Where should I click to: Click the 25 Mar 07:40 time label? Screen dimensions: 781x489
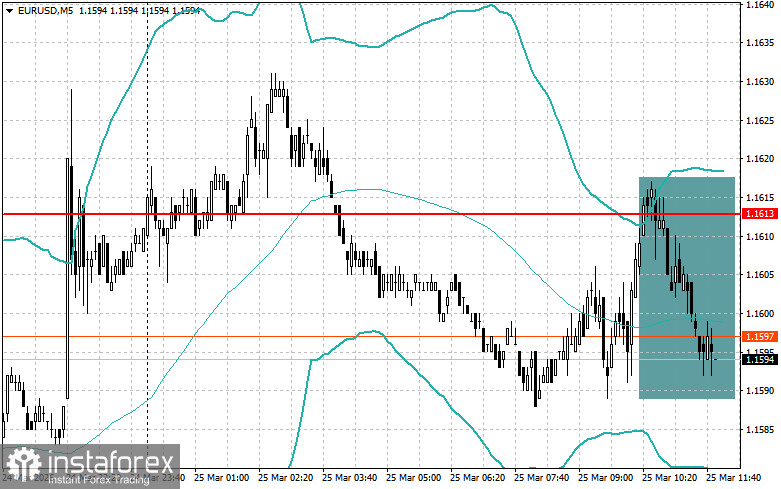pos(541,478)
